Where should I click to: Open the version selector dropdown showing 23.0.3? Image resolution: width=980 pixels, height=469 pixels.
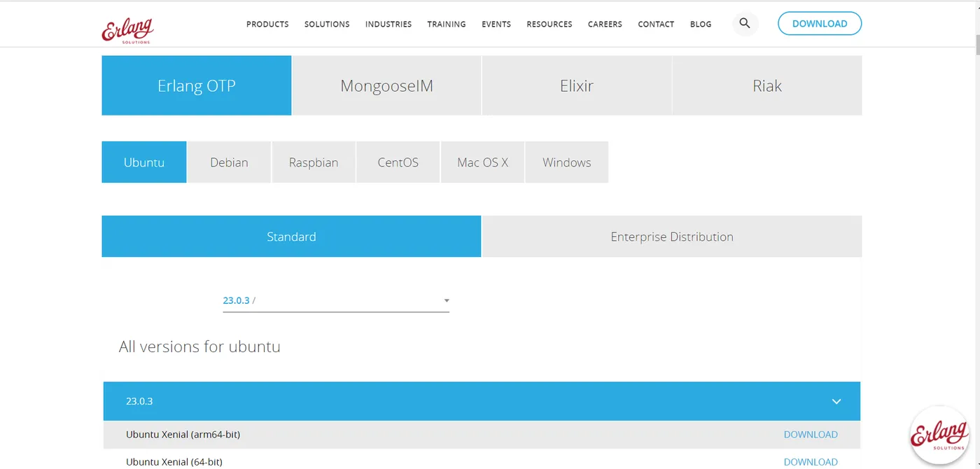tap(336, 300)
